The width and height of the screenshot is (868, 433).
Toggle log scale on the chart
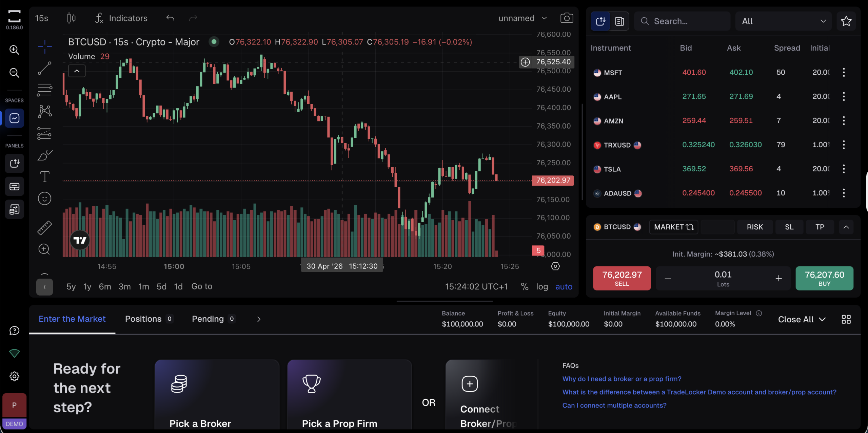542,287
